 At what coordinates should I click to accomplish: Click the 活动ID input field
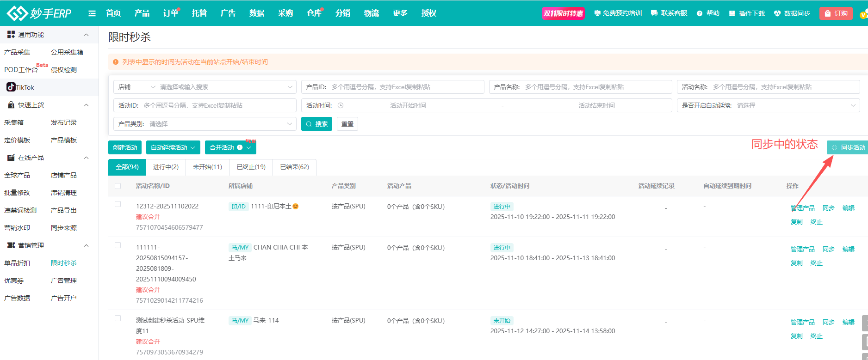[217, 105]
